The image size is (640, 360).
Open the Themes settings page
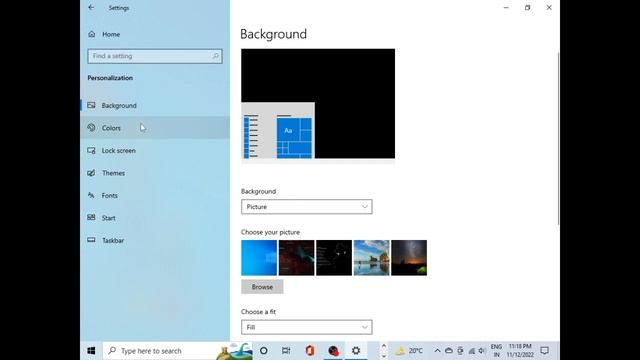click(x=155, y=173)
